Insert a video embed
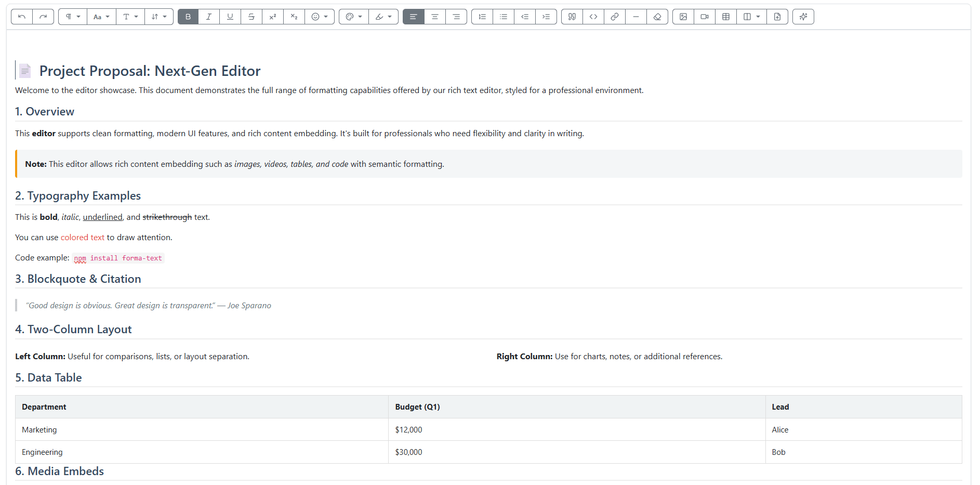Viewport: 980px width, 485px height. pyautogui.click(x=705, y=17)
